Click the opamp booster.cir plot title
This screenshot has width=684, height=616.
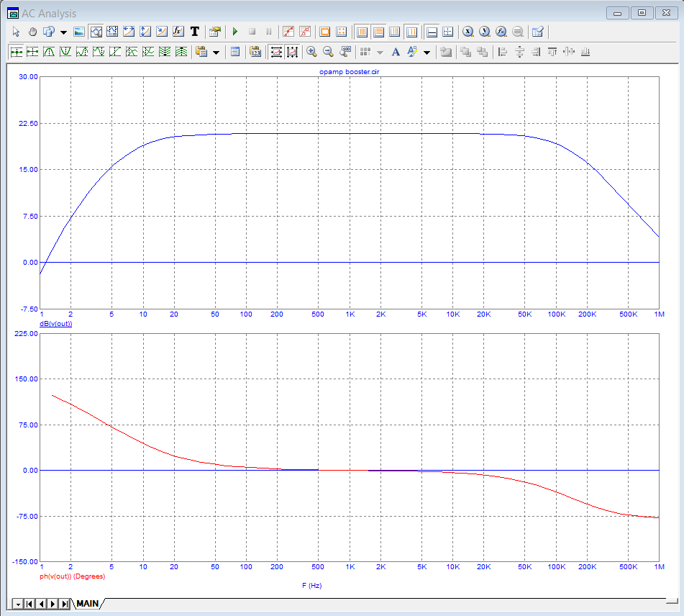tap(350, 71)
